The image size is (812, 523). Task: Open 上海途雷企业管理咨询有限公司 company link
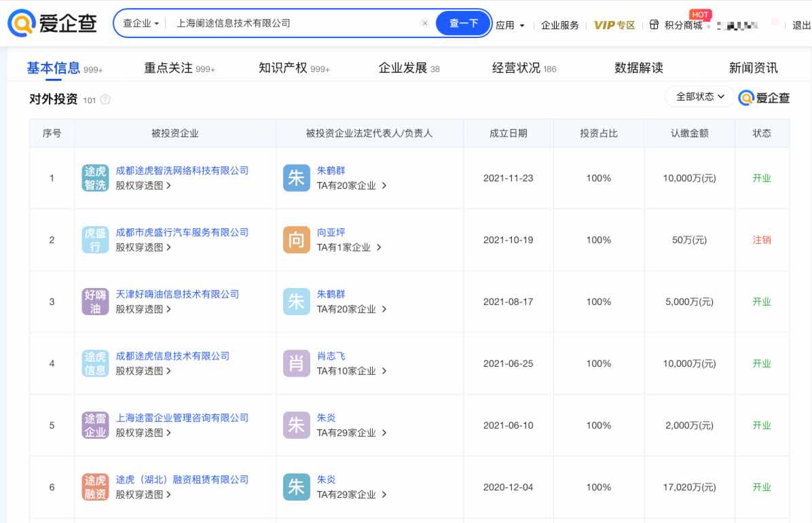(x=182, y=418)
